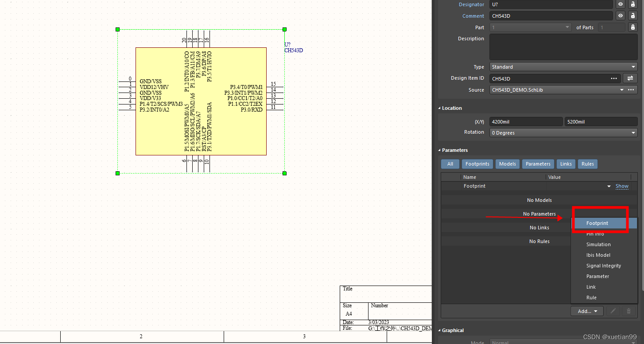Click the of Parts count field
Screen dimensions: 644x344
point(611,27)
